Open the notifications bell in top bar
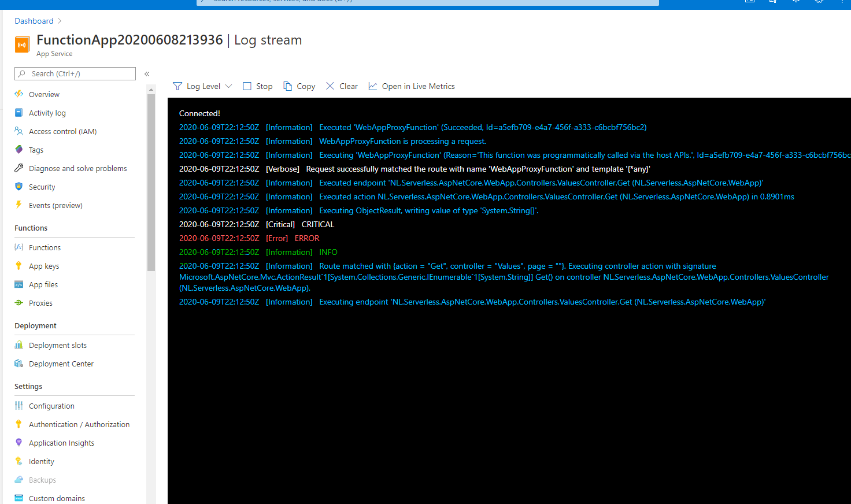Screen dimensions: 851x504 [x=795, y=2]
